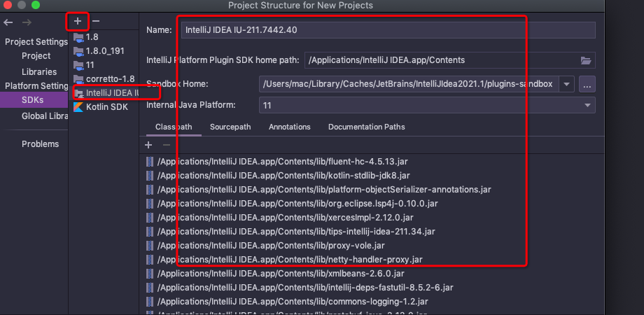Click jar icon beside platform-objectSerializer-annotations.jar
The height and width of the screenshot is (315, 644).
coord(149,189)
